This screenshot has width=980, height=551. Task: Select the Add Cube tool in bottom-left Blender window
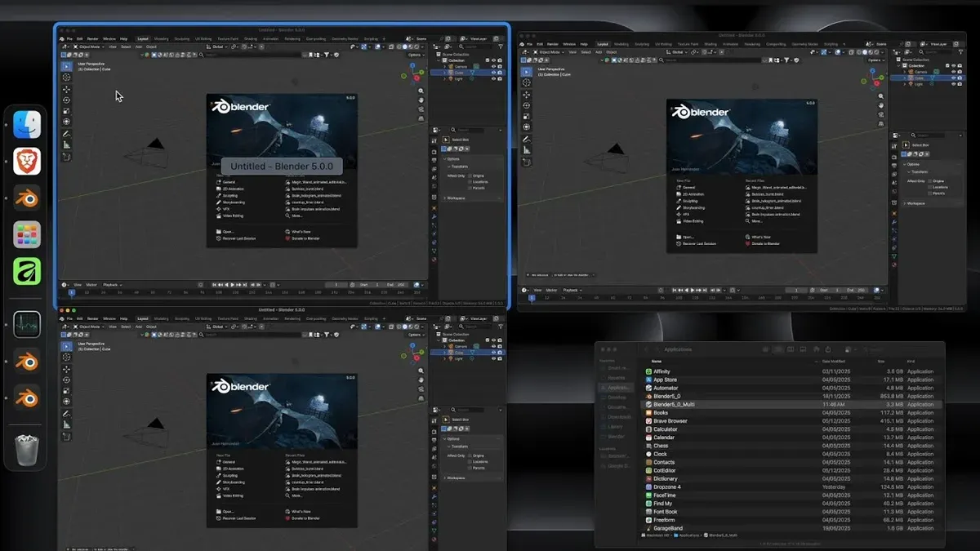(66, 437)
